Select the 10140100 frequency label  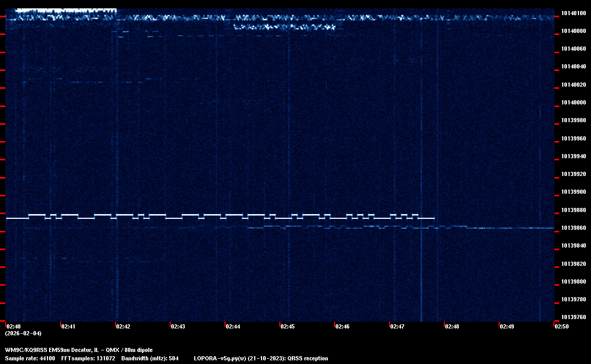tap(573, 13)
